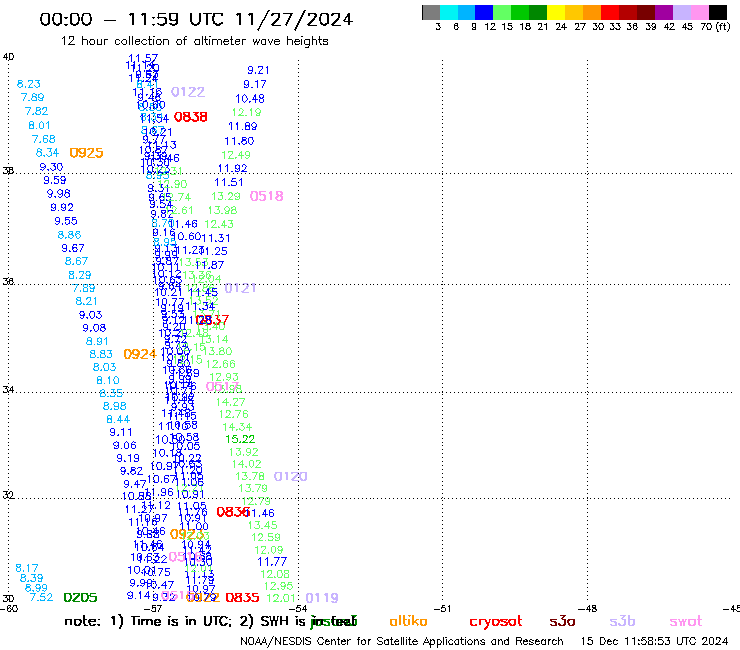Click the '70 (ft)' legend label
Image resolution: width=740 pixels, height=650 pixels.
point(715,27)
